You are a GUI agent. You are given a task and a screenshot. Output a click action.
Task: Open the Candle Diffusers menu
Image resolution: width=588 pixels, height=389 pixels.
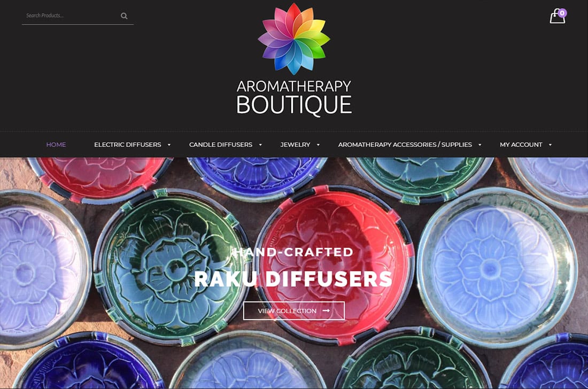(x=220, y=145)
